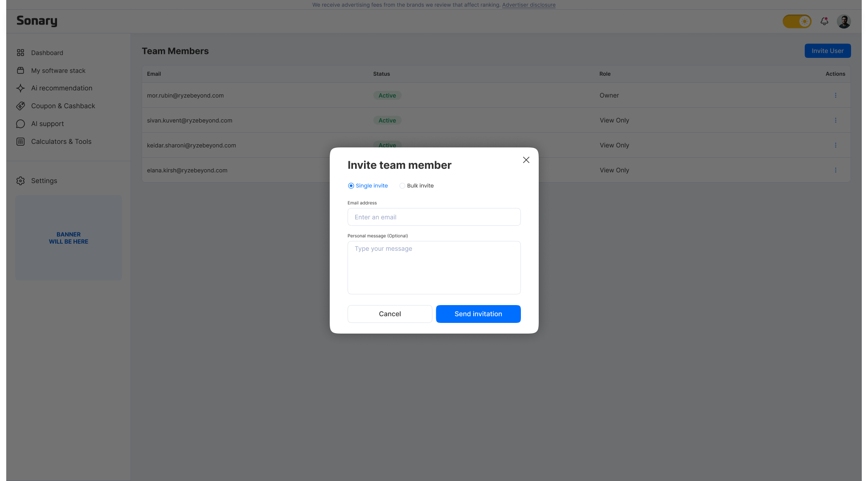Open the notifications bell

click(824, 21)
